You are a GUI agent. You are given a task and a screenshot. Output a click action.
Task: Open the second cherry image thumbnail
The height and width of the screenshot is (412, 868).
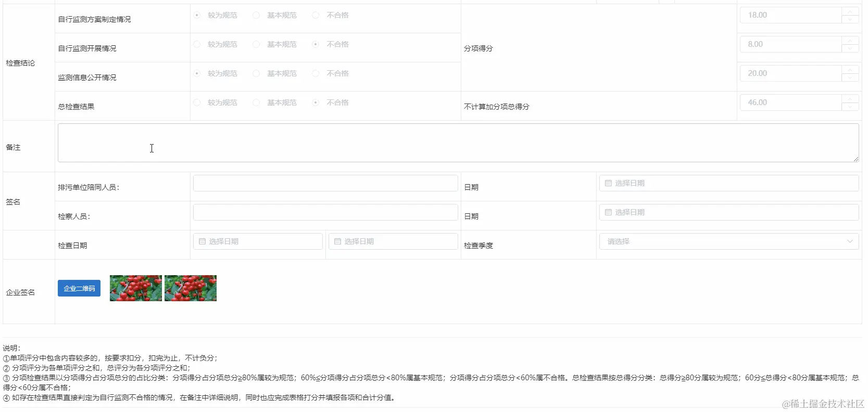coord(191,288)
